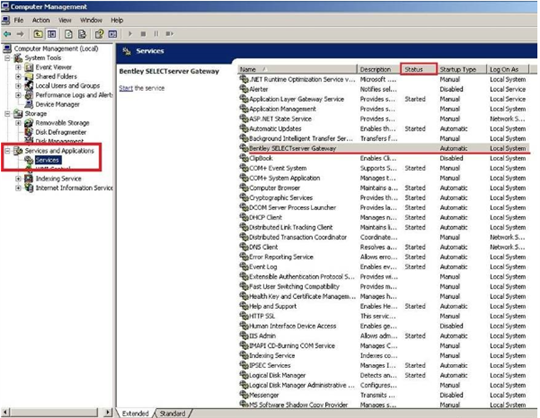Sort services by Status column header
Image resolution: width=540 pixels, height=418 pixels.
tap(419, 69)
